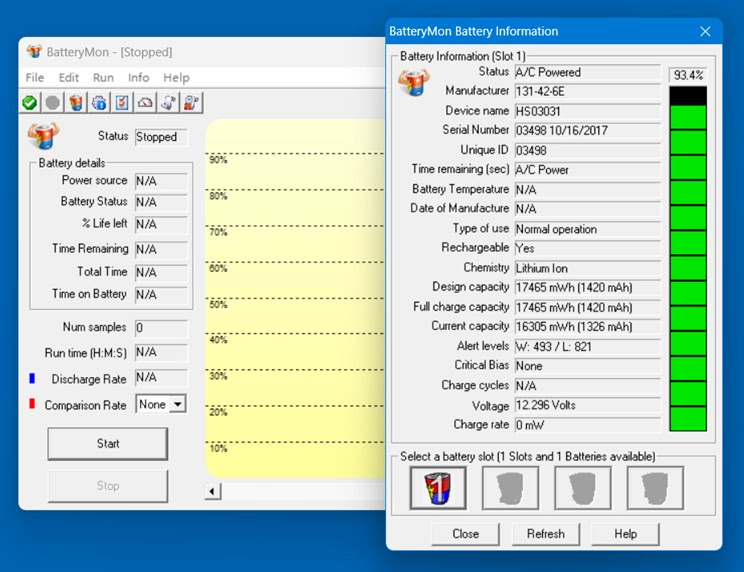Click the Time Remaining N/A field in main window
This screenshot has height=572, width=744.
tap(161, 249)
